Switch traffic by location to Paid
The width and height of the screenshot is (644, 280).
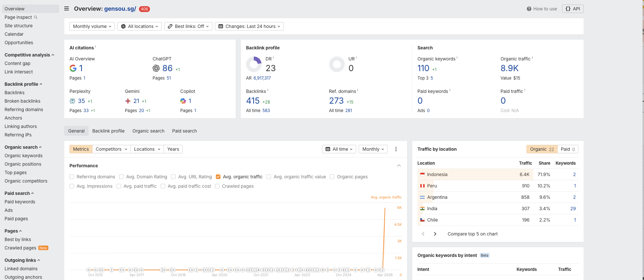(x=568, y=149)
